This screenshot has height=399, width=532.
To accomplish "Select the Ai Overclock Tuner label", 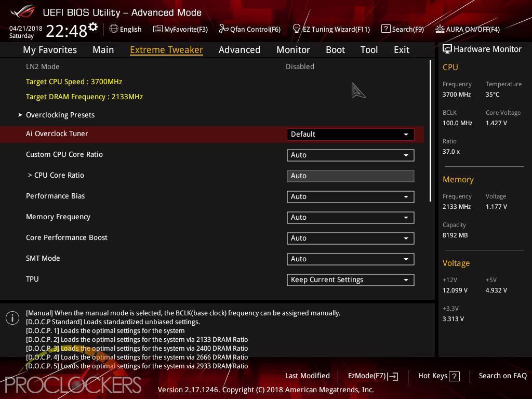I will click(57, 134).
